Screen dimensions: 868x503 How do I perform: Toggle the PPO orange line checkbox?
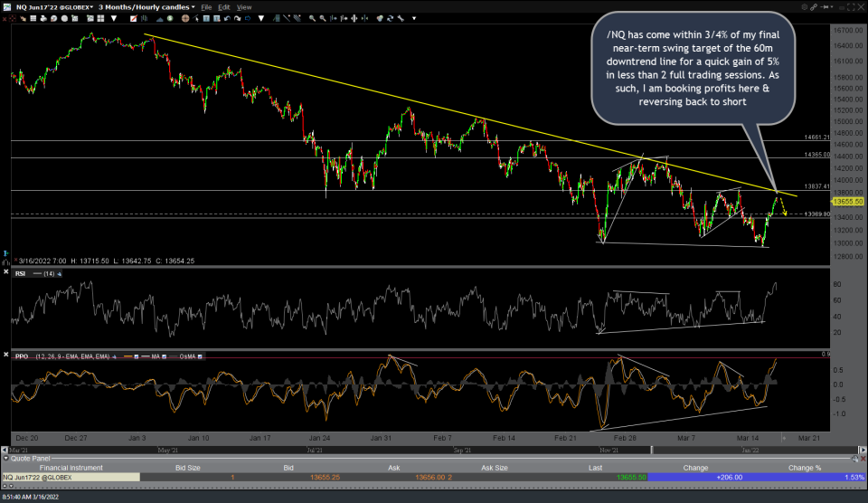(137, 356)
